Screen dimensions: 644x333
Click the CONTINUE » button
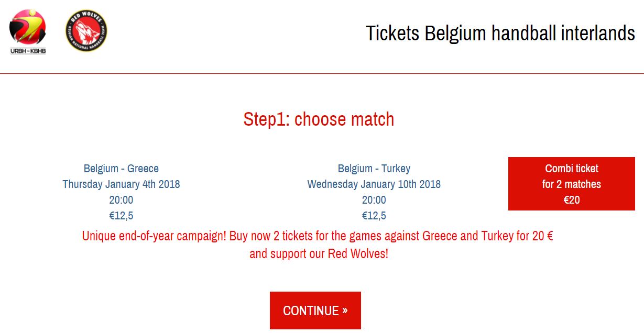click(x=315, y=310)
